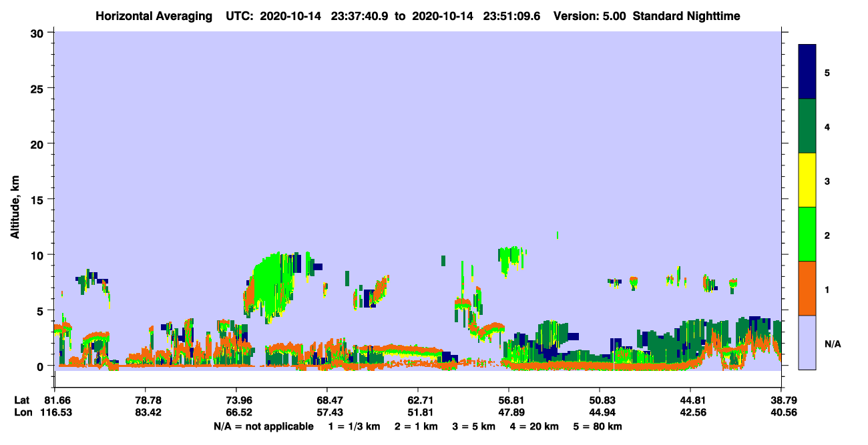Click the end time '23:51:09.6' in title

tap(511, 15)
